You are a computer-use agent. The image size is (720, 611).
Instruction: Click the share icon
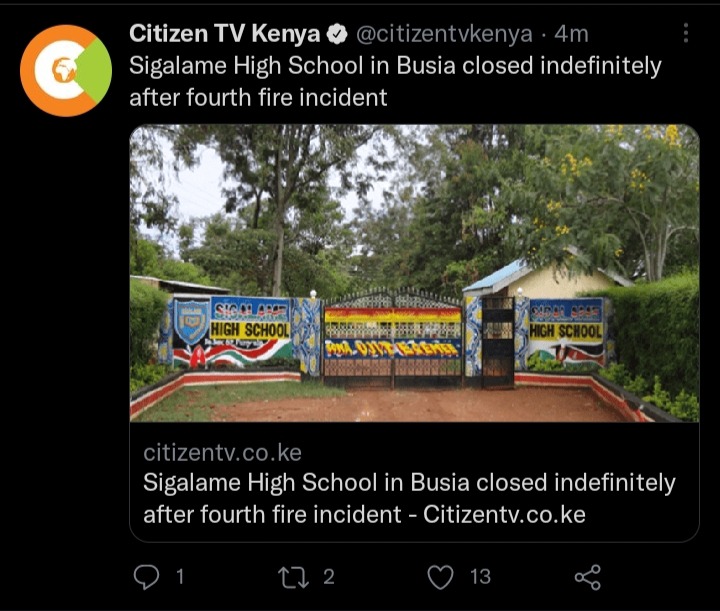click(588, 577)
